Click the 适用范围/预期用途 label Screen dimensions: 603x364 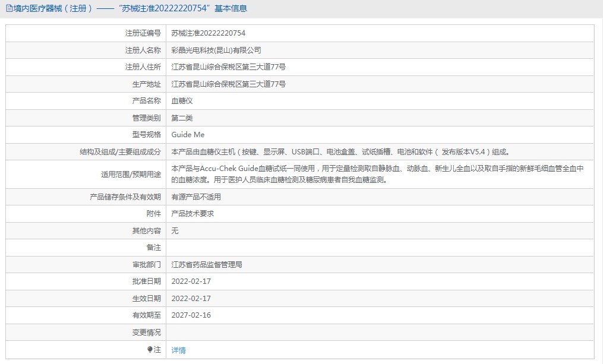point(131,174)
